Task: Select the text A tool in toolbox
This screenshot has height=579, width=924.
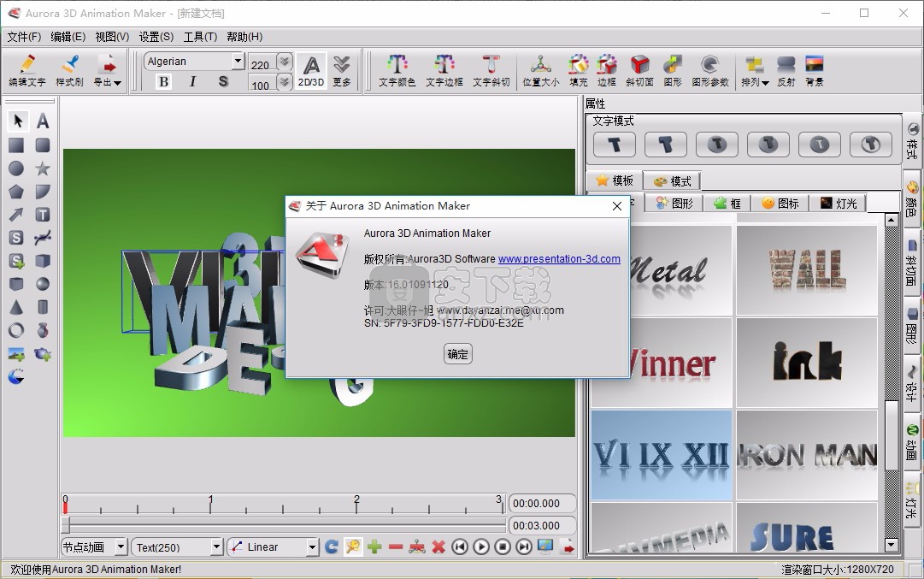Action: 43,121
